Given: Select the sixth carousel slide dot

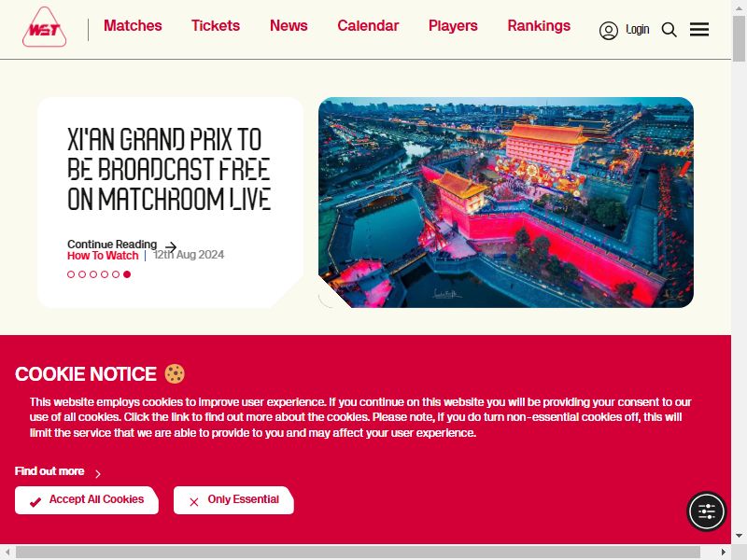Looking at the screenshot, I should coord(127,274).
